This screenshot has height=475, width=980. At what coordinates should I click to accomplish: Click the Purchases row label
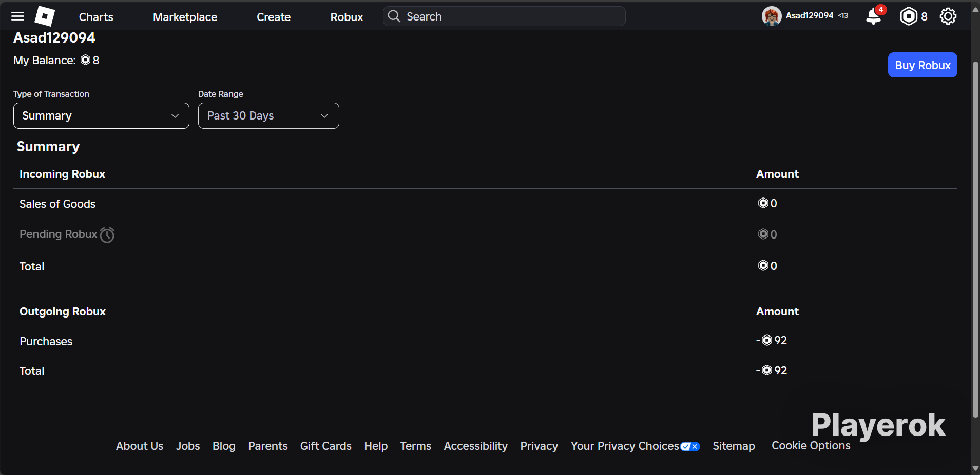point(46,342)
